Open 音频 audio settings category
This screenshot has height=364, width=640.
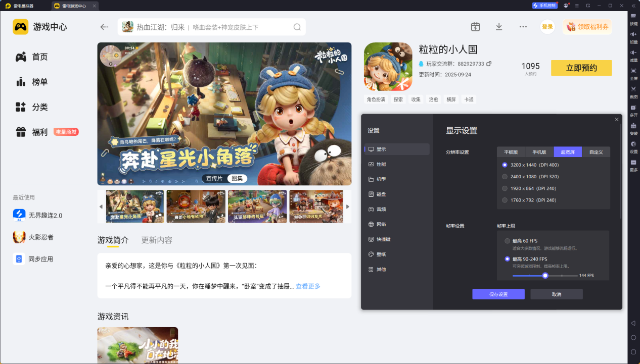397,209
